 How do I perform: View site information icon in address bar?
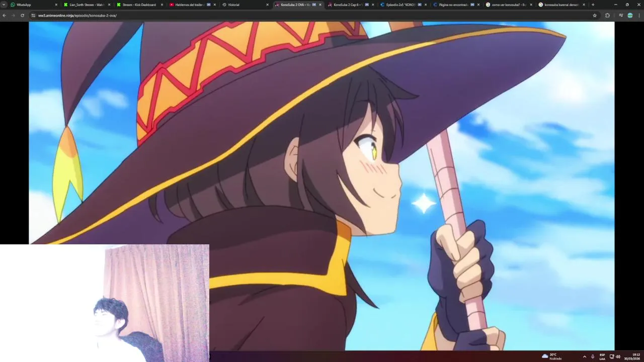[x=33, y=16]
